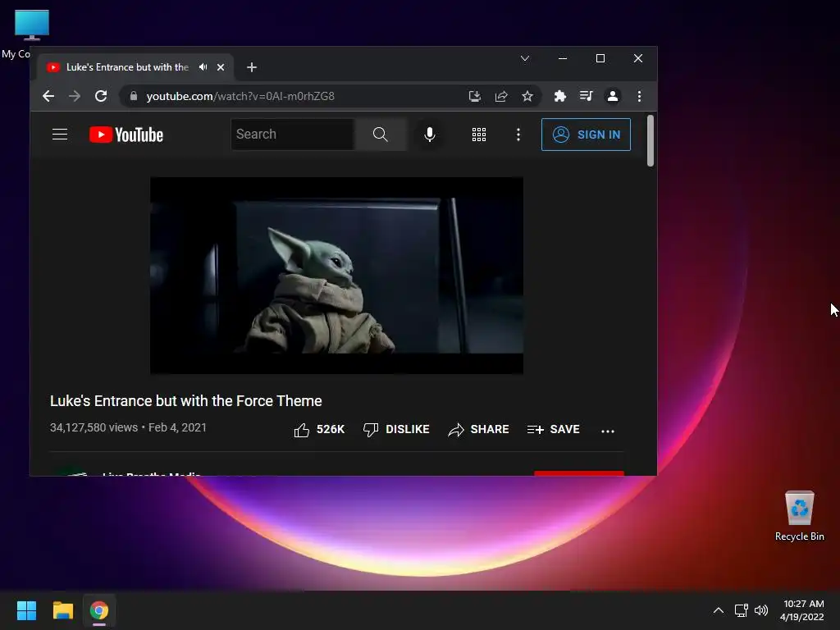Click the YouTube Search field

point(293,135)
